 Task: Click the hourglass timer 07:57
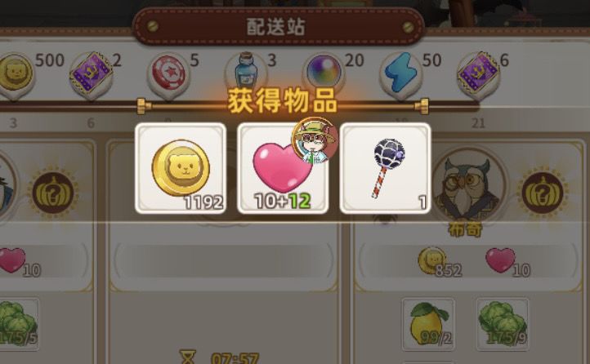point(220,357)
